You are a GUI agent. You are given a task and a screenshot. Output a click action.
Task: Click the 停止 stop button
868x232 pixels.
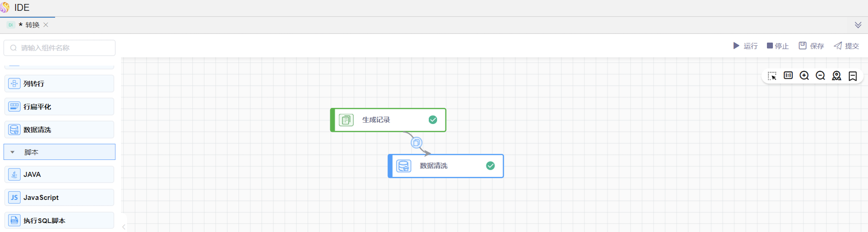coord(778,46)
